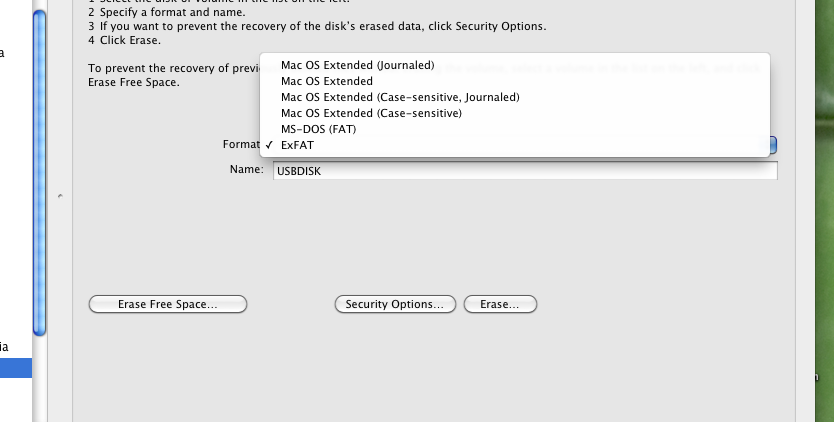This screenshot has width=834, height=422.
Task: Choose Mac OS Extended (Journaled) format
Action: pos(357,65)
